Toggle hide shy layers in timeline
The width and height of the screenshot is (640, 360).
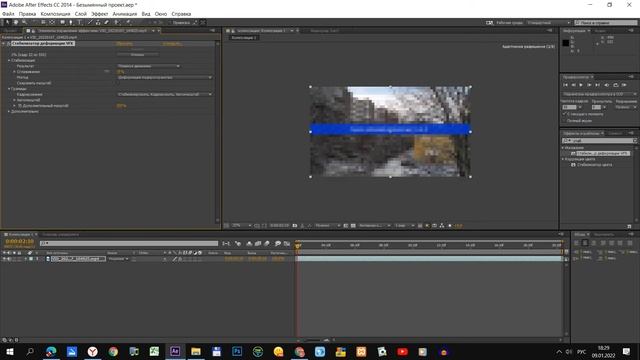(x=249, y=243)
